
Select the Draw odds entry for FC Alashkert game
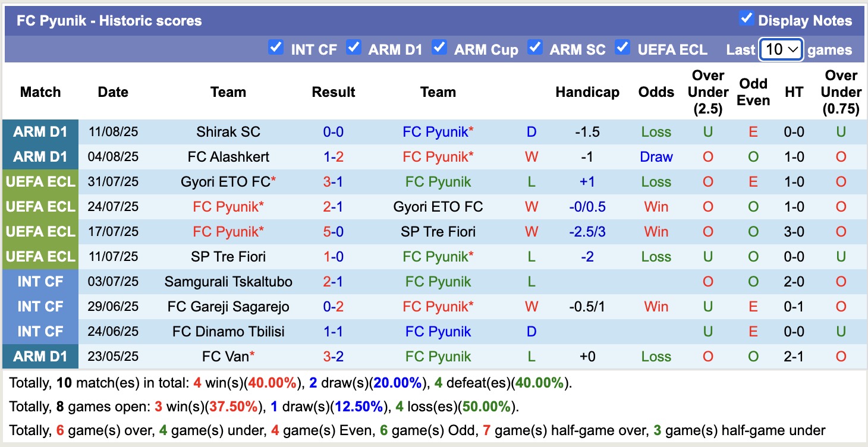[x=656, y=157]
